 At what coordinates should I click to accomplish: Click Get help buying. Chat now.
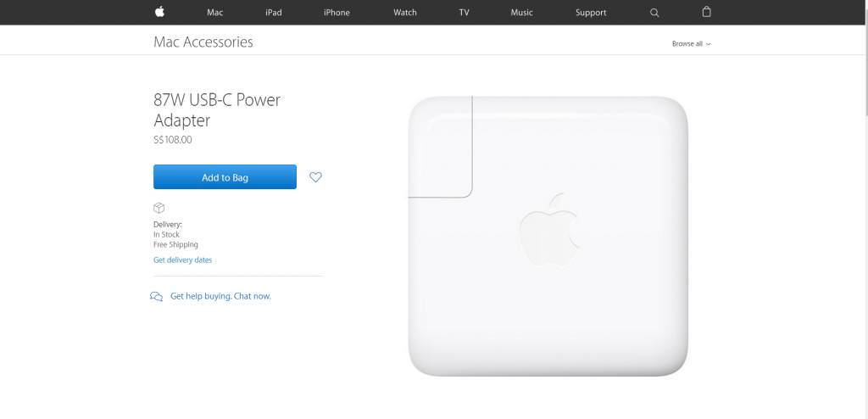[x=221, y=296]
